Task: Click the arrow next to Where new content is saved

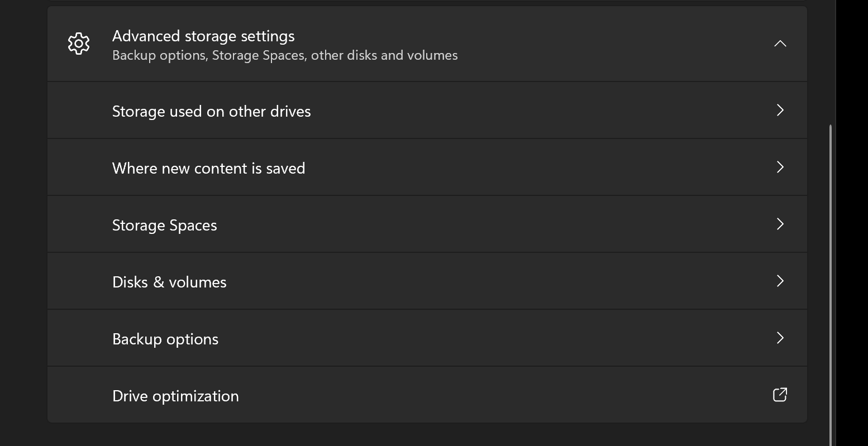Action: coord(780,167)
